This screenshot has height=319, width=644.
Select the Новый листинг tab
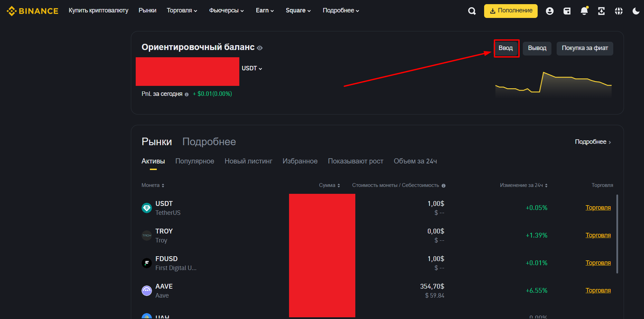248,161
